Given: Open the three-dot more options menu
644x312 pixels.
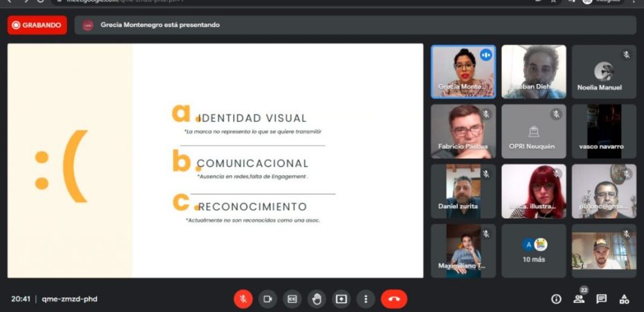Looking at the screenshot, I should (366, 299).
